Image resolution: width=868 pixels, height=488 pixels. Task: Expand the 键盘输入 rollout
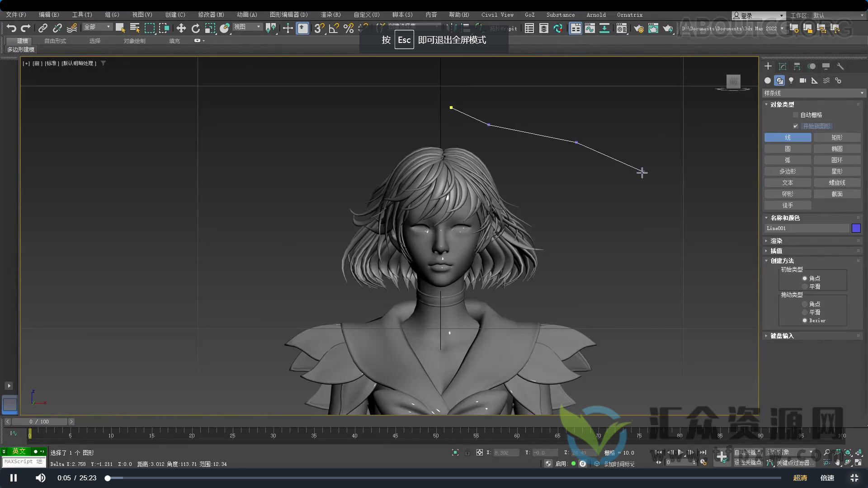[x=781, y=336]
